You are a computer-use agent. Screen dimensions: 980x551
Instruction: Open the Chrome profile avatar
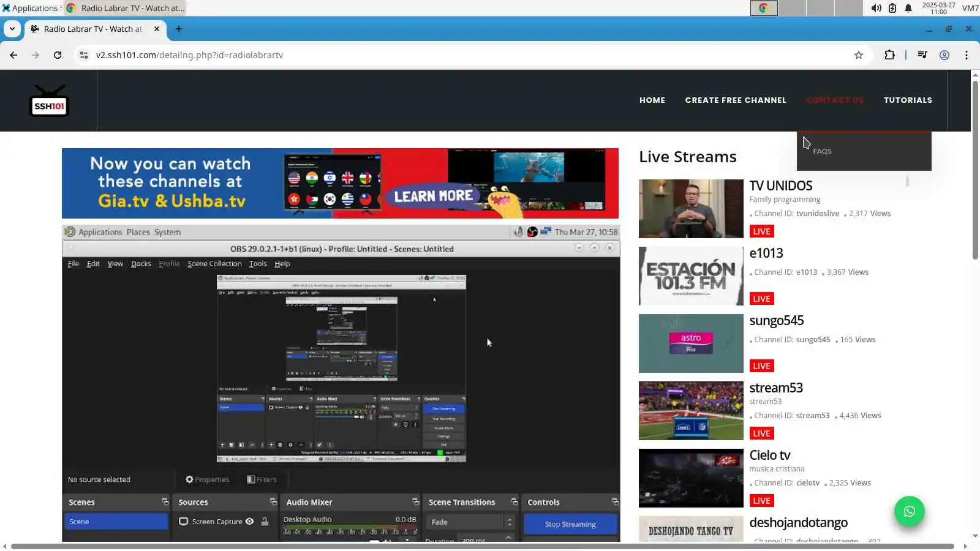pyautogui.click(x=944, y=55)
